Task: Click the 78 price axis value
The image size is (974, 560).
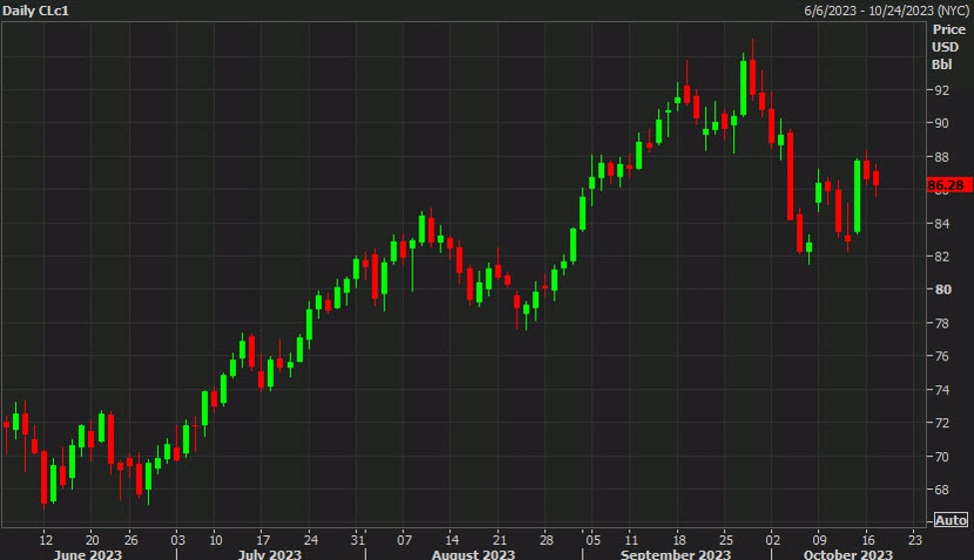Action: click(x=942, y=323)
